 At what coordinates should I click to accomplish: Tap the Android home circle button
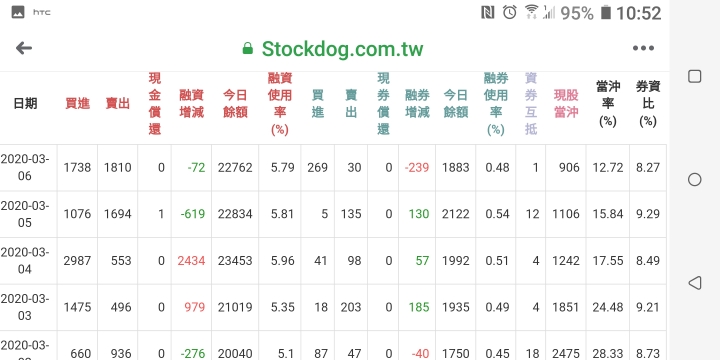(x=694, y=180)
